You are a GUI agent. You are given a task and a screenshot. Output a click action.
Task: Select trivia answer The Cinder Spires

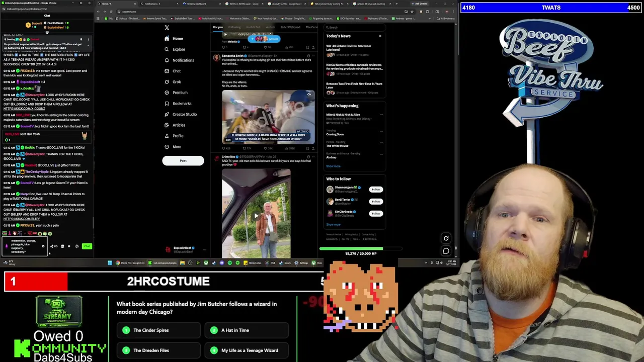point(159,330)
